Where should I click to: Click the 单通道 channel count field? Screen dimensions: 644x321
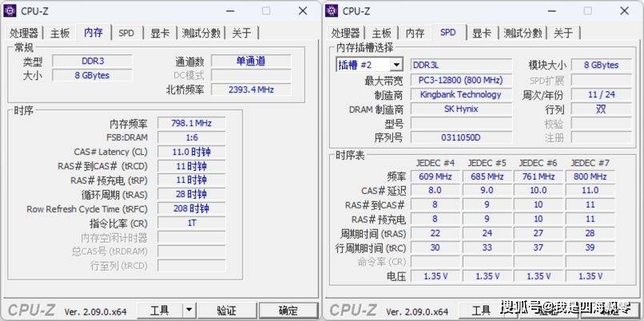click(x=251, y=61)
